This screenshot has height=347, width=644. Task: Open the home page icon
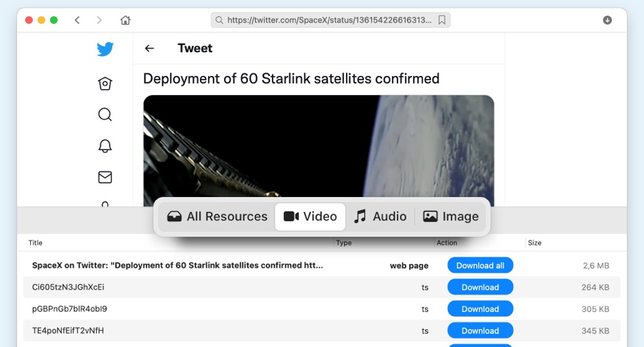coord(125,20)
